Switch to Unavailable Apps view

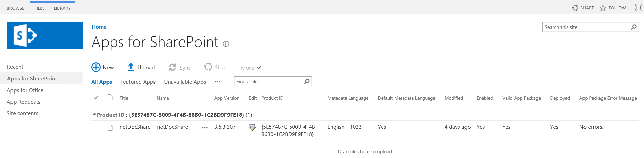pos(185,82)
